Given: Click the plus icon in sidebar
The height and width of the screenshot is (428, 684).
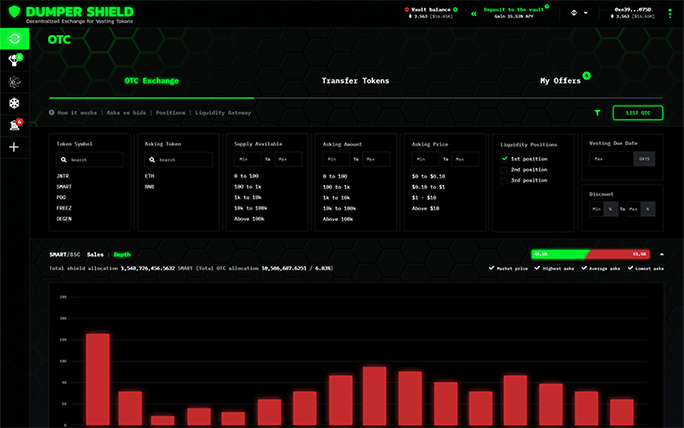Looking at the screenshot, I should pyautogui.click(x=14, y=147).
